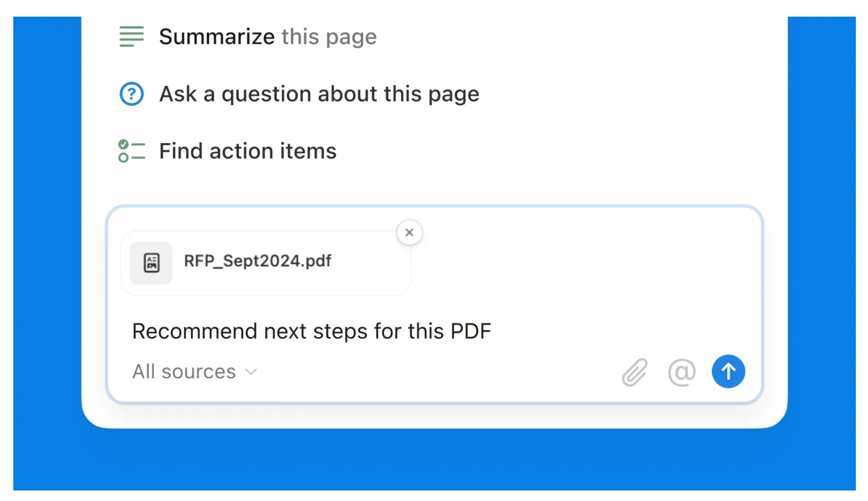Send the prompt with the blue arrow button
Image resolution: width=868 pixels, height=501 pixels.
[728, 371]
